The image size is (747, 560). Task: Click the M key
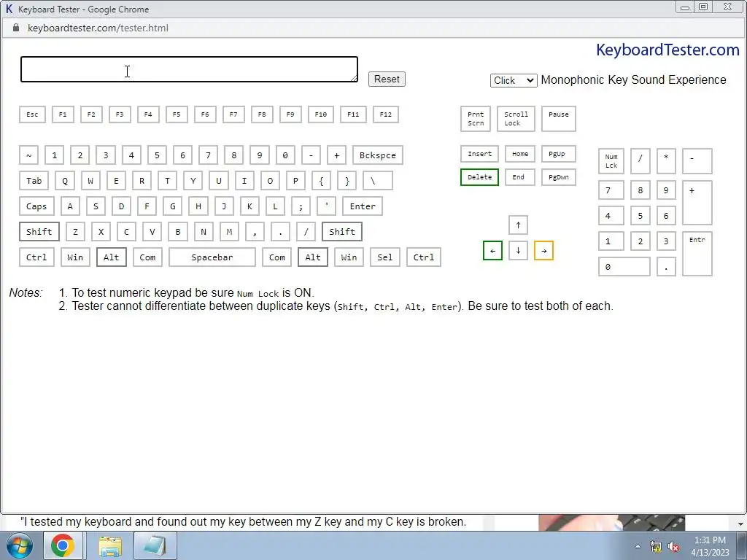click(229, 231)
